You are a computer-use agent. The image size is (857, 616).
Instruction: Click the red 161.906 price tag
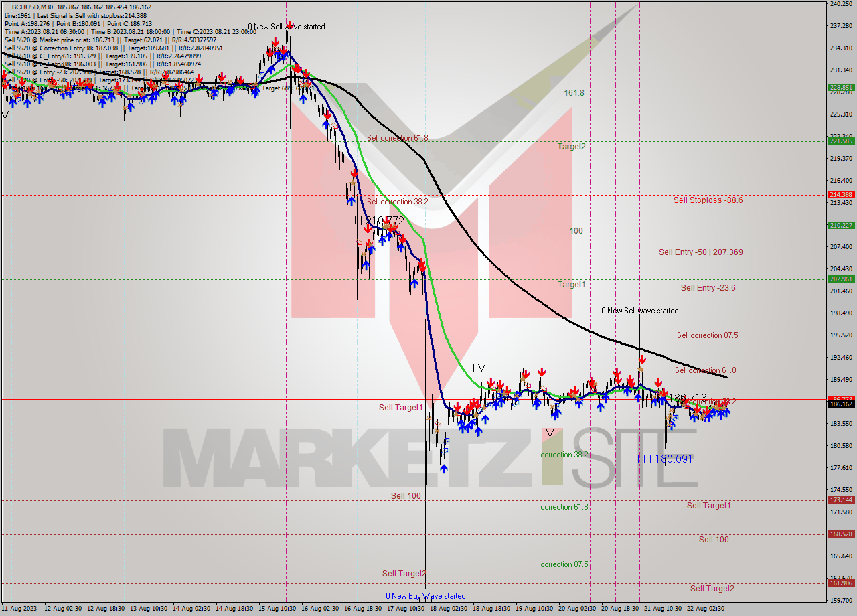(x=841, y=583)
